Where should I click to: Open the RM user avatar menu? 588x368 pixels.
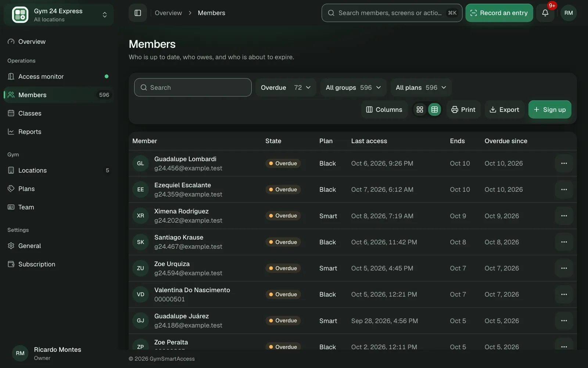pyautogui.click(x=569, y=13)
